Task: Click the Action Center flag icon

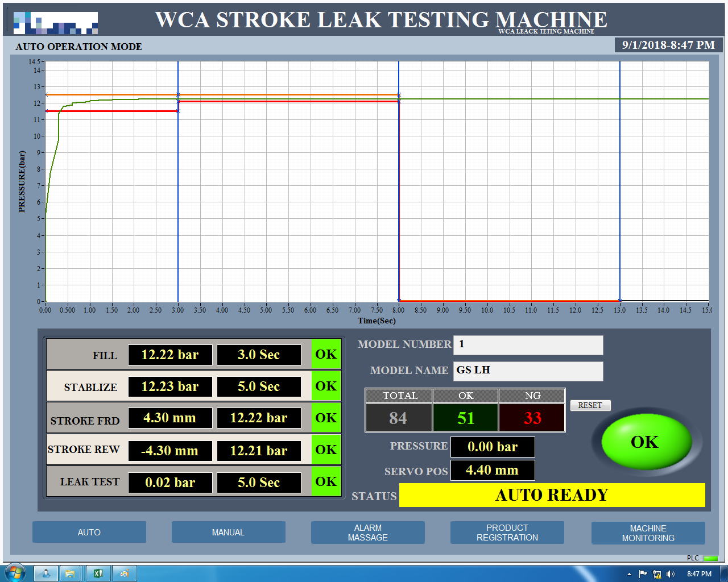Action: (x=643, y=574)
